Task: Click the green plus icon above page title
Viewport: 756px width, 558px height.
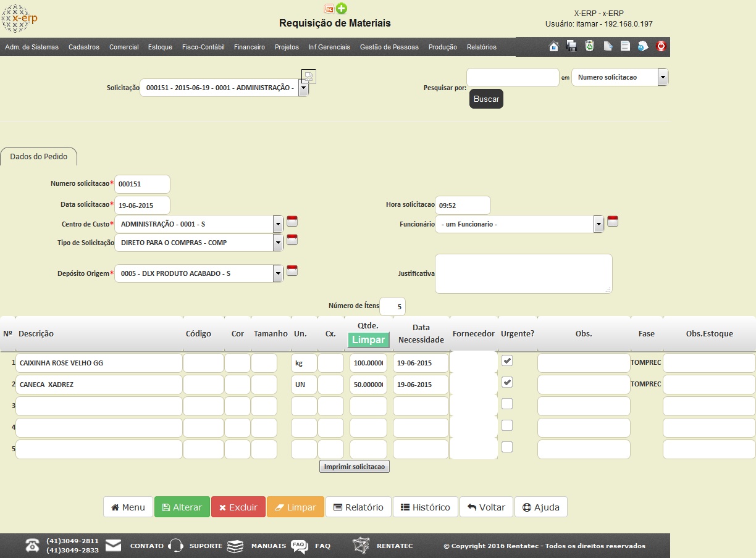Action: (x=342, y=9)
